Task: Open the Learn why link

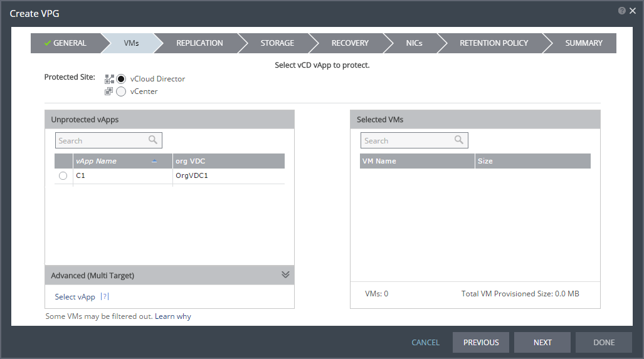Action: click(x=173, y=316)
